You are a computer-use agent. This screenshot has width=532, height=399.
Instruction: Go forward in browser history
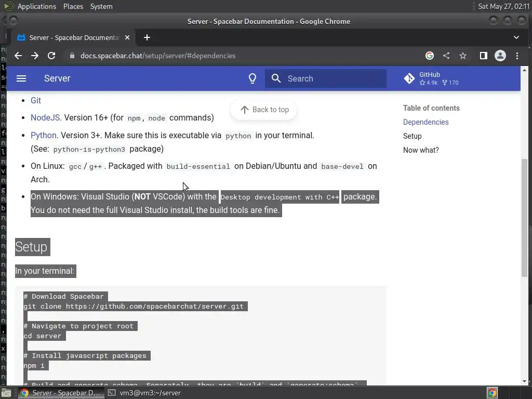[x=35, y=56]
